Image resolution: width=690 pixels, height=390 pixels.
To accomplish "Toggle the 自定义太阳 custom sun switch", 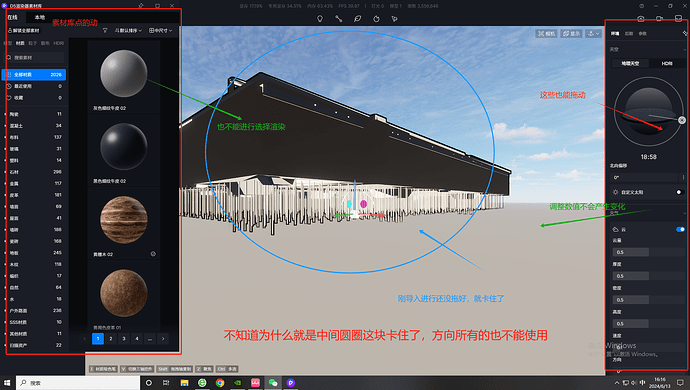I will [680, 192].
